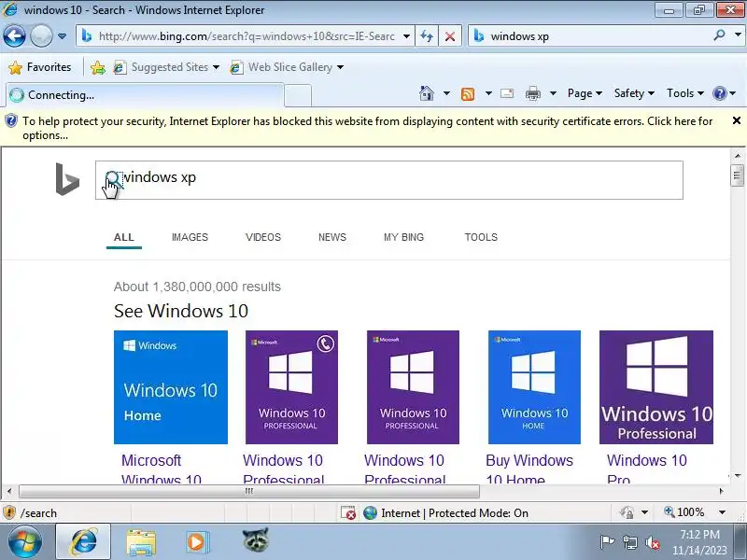The image size is (747, 560).
Task: Click the disabled Forward navigation arrow
Action: 41,36
